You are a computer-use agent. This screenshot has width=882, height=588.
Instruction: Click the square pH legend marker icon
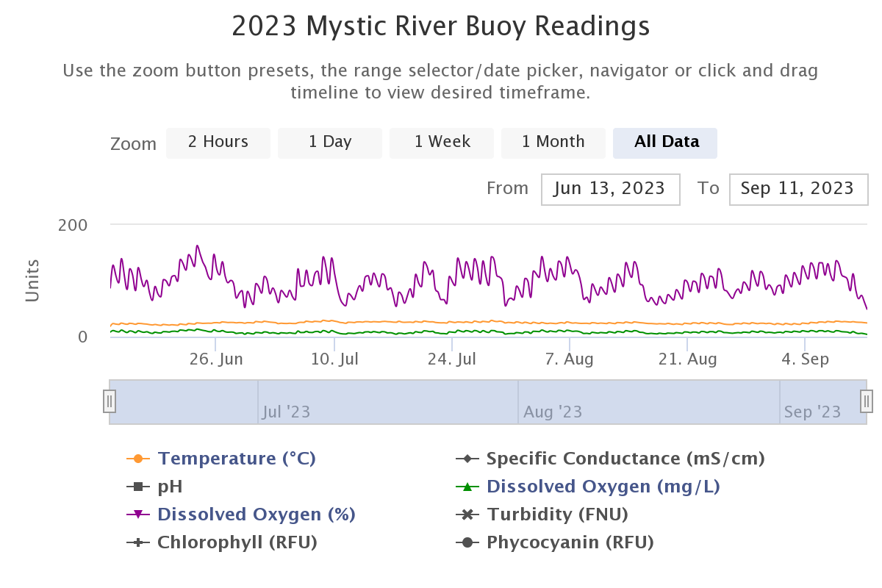point(135,487)
